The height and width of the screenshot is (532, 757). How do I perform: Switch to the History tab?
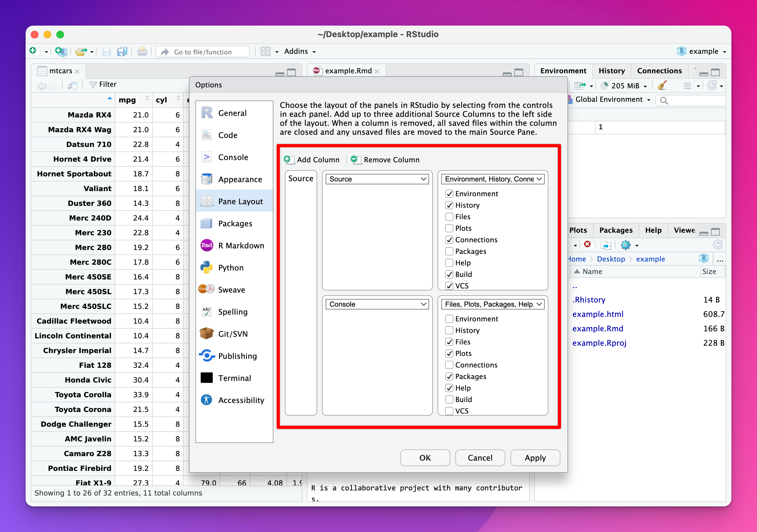612,71
